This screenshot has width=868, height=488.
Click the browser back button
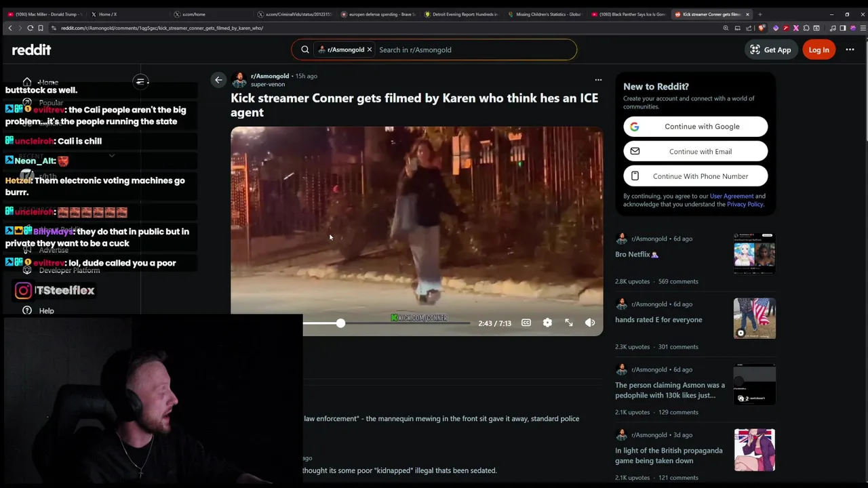point(10,28)
